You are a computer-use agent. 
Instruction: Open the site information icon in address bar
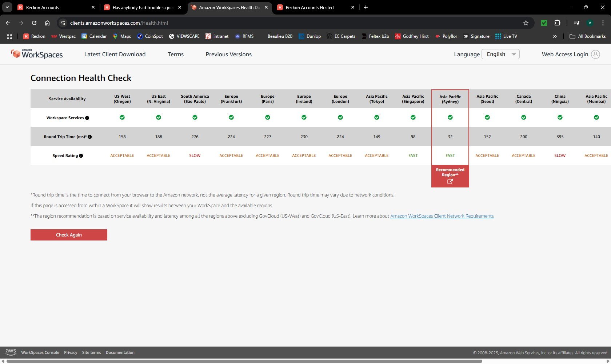(63, 23)
